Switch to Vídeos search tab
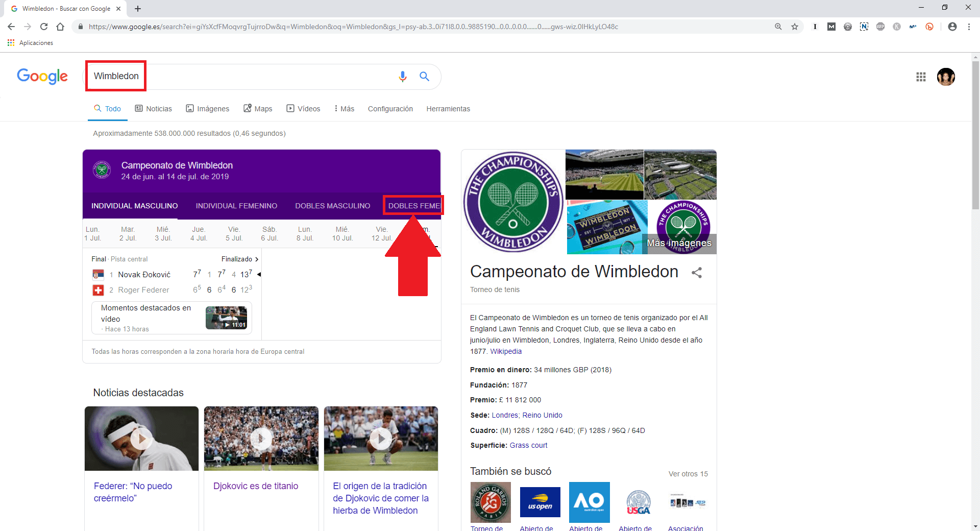The width and height of the screenshot is (980, 531). tap(304, 109)
